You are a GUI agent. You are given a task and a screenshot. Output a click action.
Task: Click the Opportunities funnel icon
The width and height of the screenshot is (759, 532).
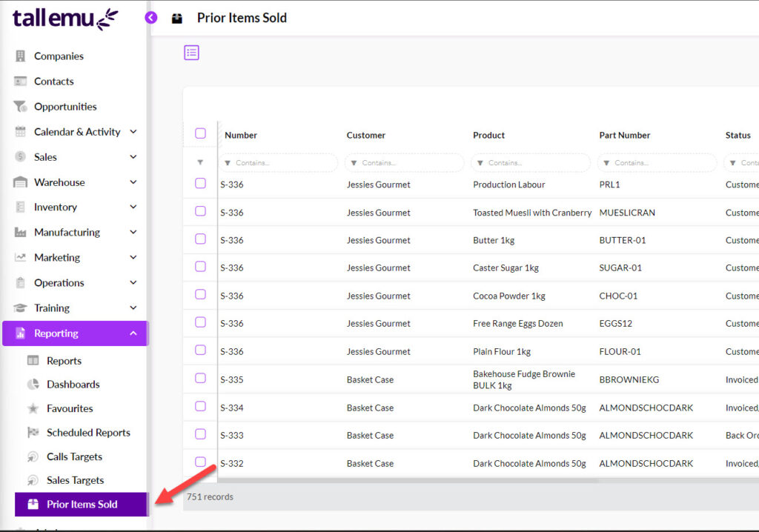tap(20, 107)
